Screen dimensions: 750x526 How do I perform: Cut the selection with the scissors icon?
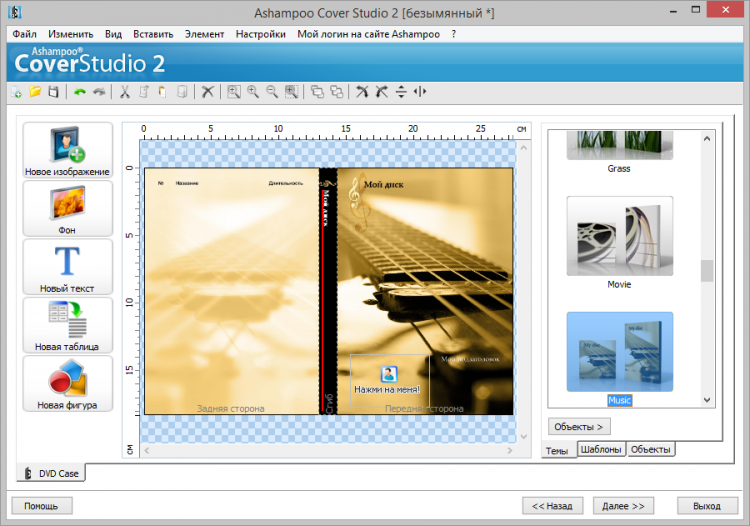[x=125, y=92]
